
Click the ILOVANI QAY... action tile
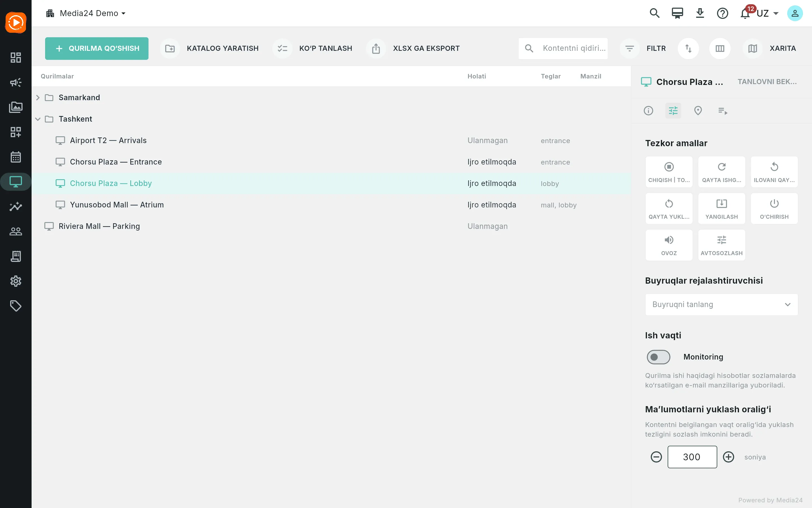click(774, 172)
